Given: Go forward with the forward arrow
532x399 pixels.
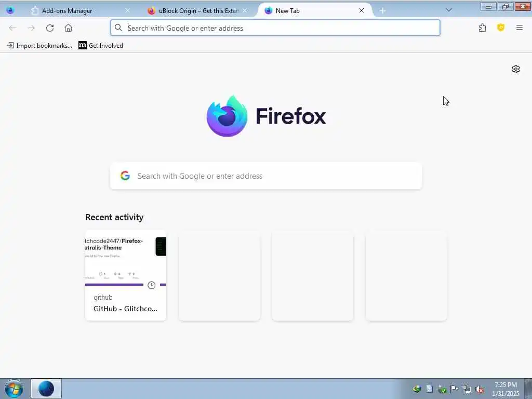Looking at the screenshot, I should coord(31,28).
